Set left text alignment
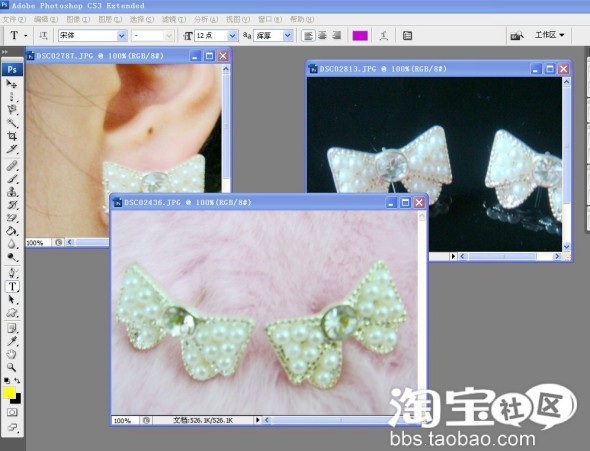 click(308, 36)
